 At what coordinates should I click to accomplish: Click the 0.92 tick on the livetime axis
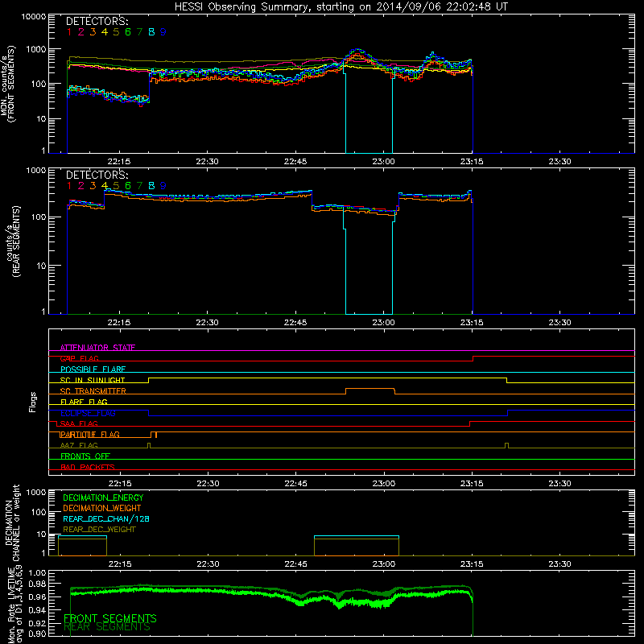37,623
